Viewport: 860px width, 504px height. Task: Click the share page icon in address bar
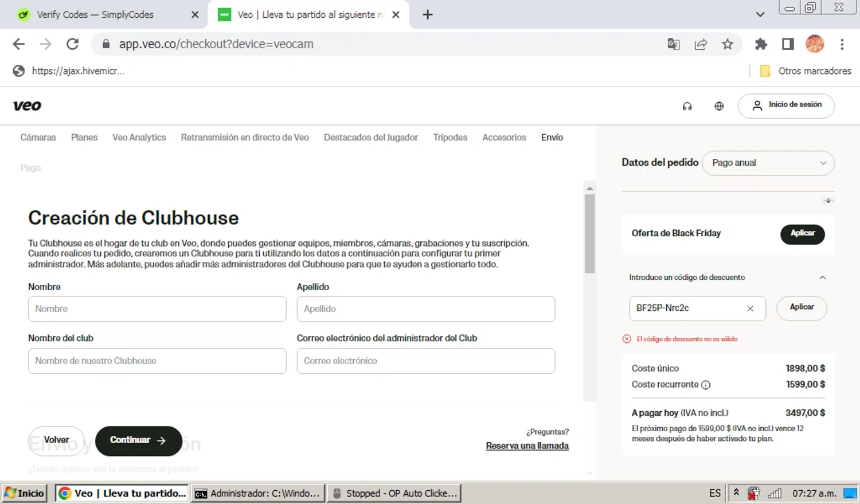[x=701, y=44]
